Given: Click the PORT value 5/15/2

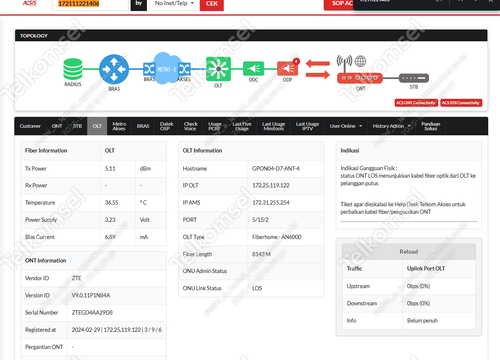Looking at the screenshot, I should (x=260, y=220).
